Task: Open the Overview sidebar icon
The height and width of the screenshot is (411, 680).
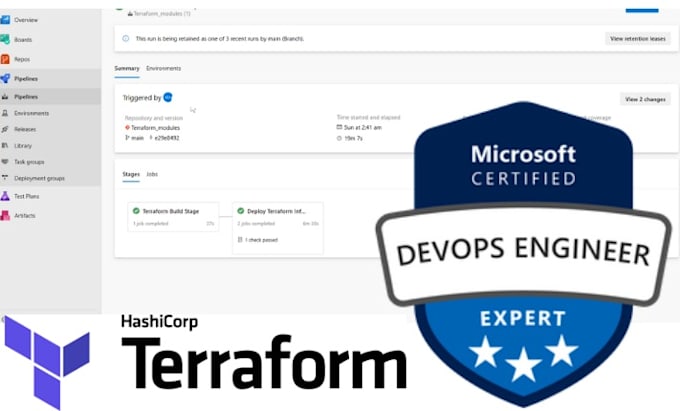Action: coord(5,20)
